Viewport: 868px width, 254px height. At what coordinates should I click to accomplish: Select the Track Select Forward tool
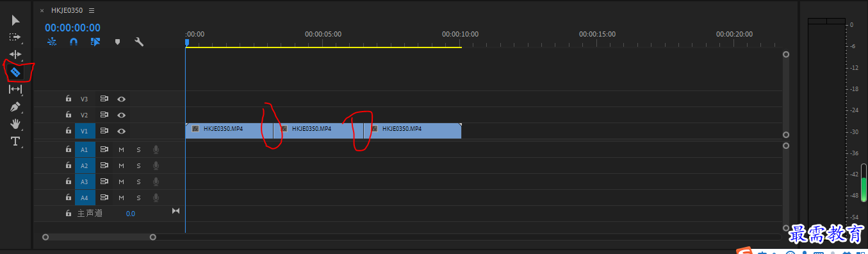(x=15, y=38)
